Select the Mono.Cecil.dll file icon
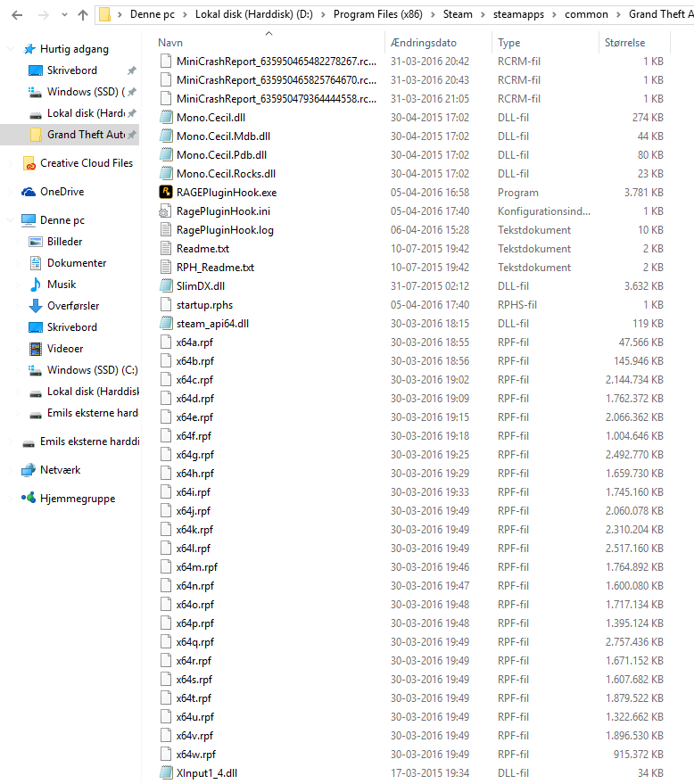This screenshot has width=694, height=784. coord(166,118)
